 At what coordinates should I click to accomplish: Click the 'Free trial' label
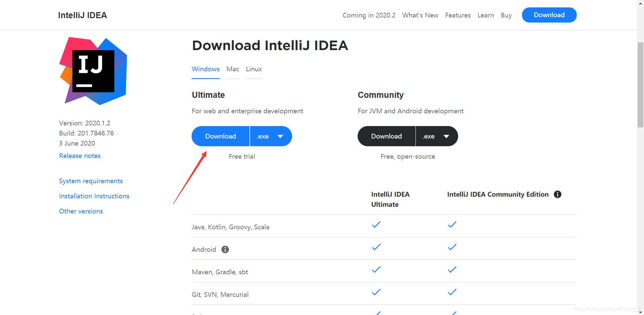[x=242, y=156]
